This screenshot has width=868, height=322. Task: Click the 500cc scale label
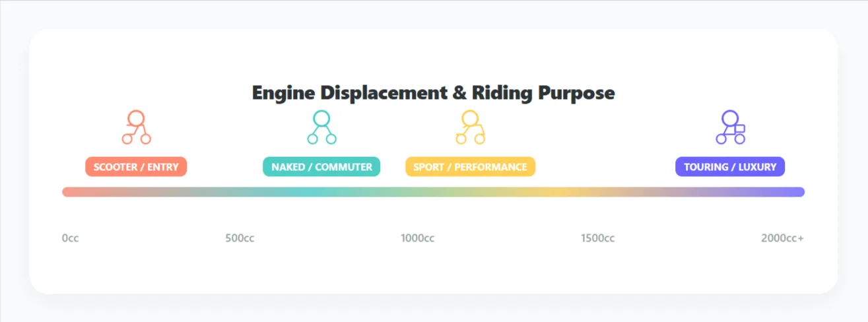[x=240, y=238]
